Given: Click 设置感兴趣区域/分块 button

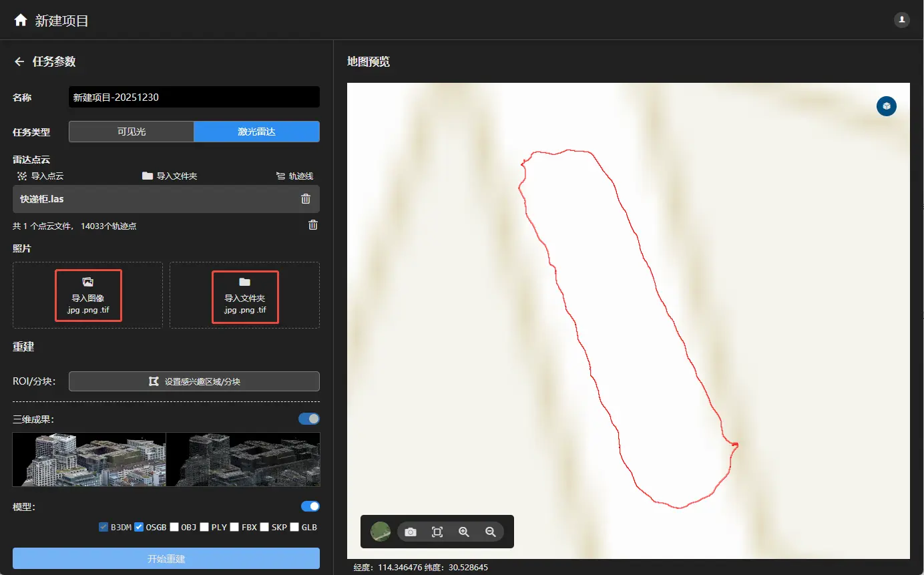Looking at the screenshot, I should click(194, 381).
